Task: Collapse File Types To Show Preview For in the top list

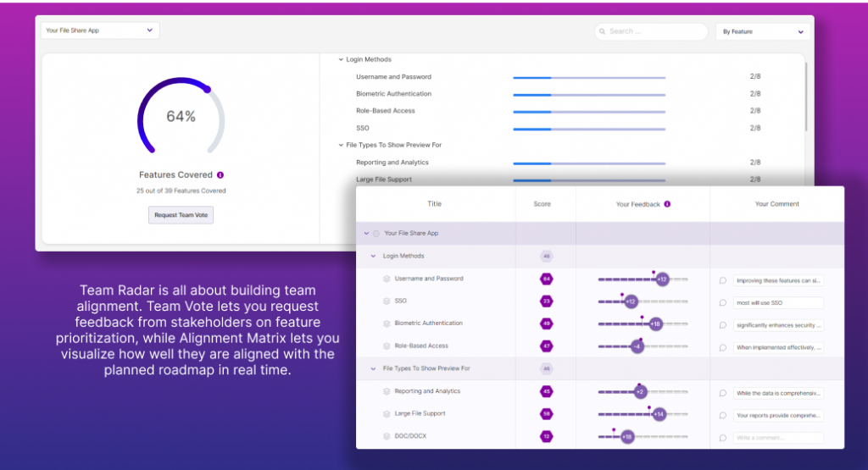Action: (341, 145)
